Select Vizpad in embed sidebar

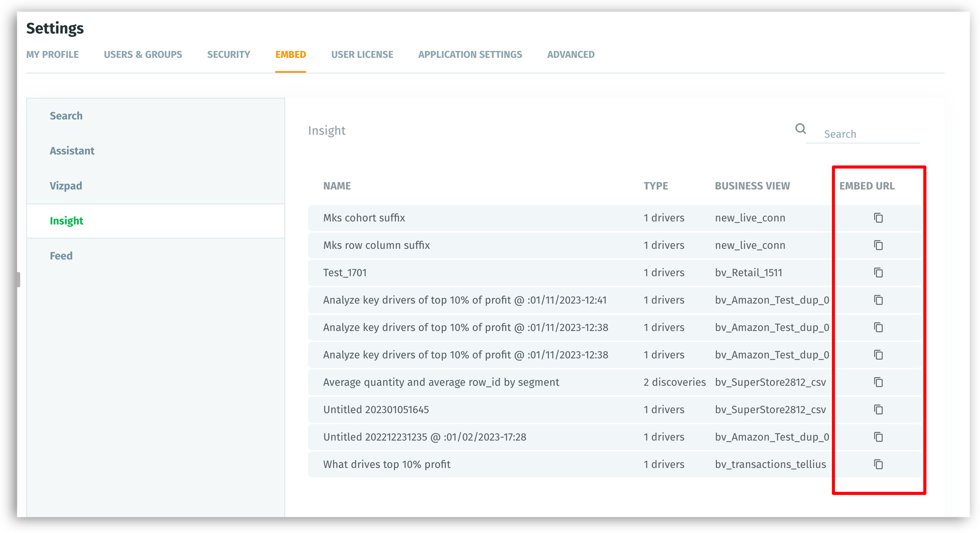66,186
